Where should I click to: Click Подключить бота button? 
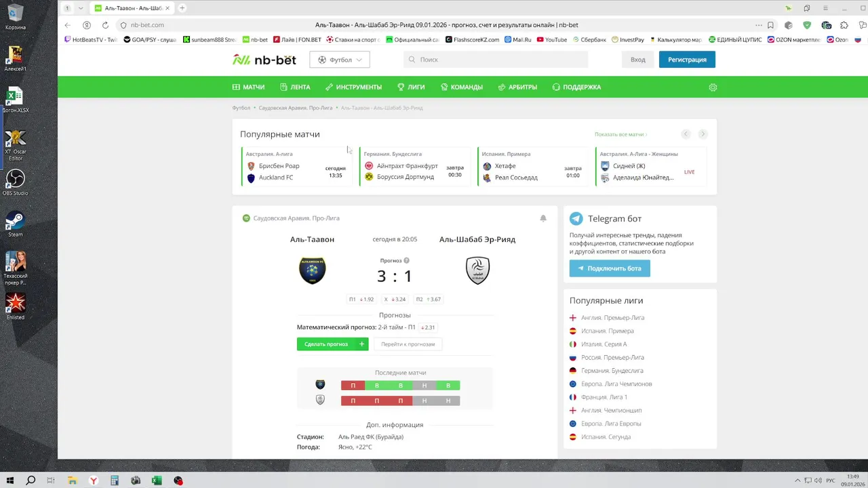(610, 268)
